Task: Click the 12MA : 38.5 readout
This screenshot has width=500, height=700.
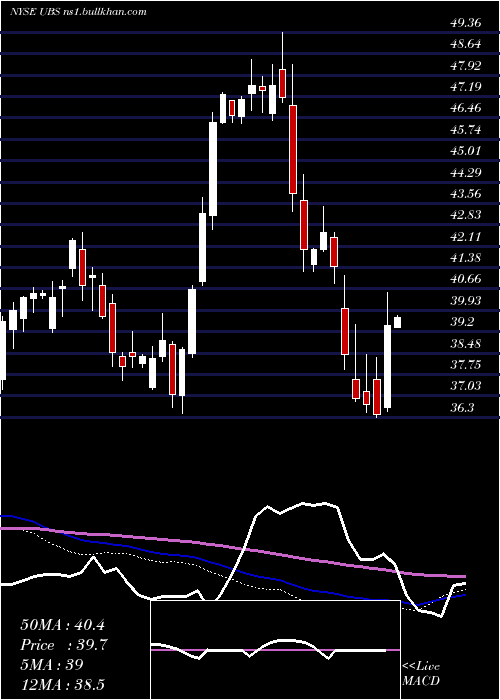Action: click(x=62, y=684)
